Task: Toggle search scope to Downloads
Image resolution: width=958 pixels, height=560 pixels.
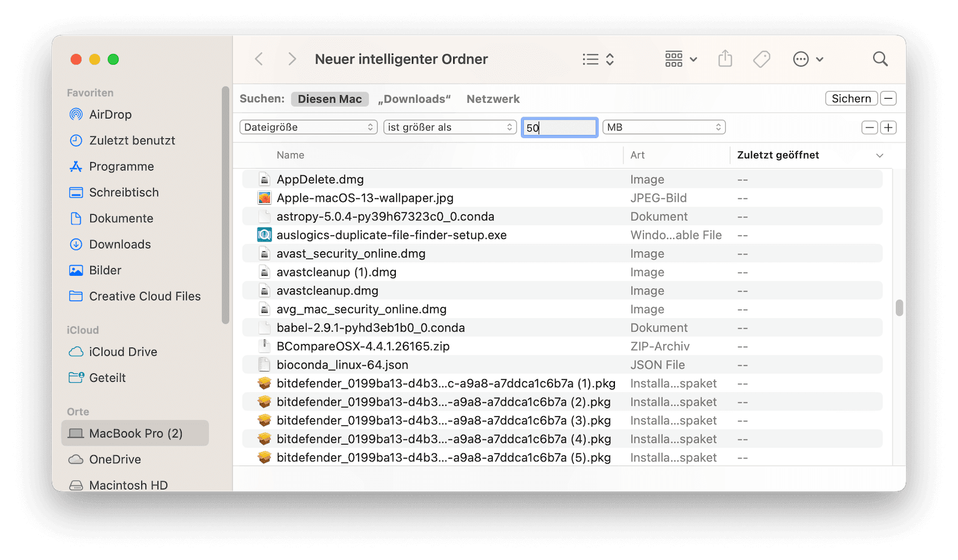Action: click(x=414, y=99)
